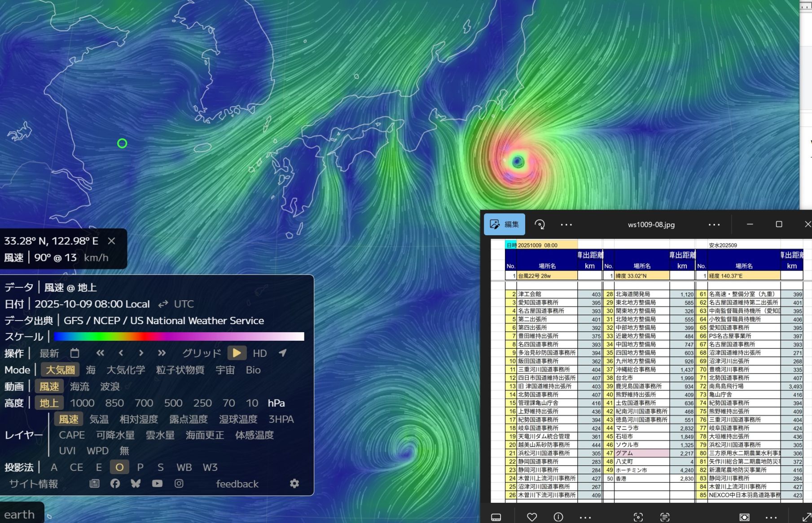Click the feedback link
This screenshot has height=523, width=812.
pos(237,484)
